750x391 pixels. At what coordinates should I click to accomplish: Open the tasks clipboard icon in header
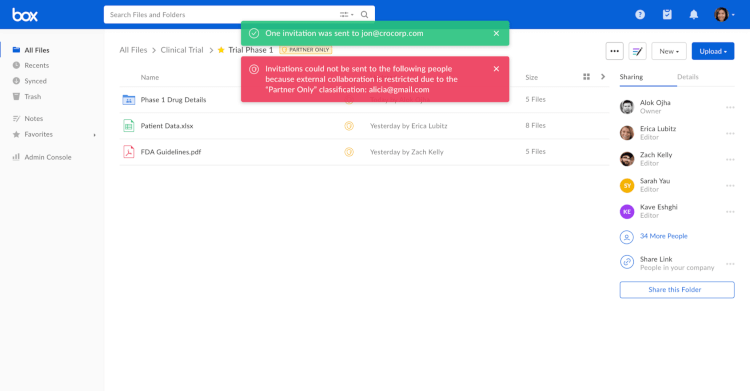667,15
